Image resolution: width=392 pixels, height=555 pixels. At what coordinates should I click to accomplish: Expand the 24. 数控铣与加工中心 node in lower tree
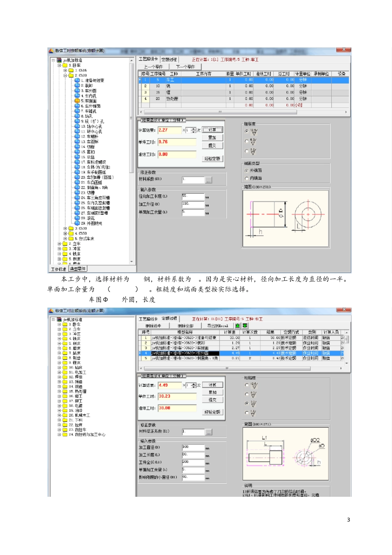click(x=59, y=434)
